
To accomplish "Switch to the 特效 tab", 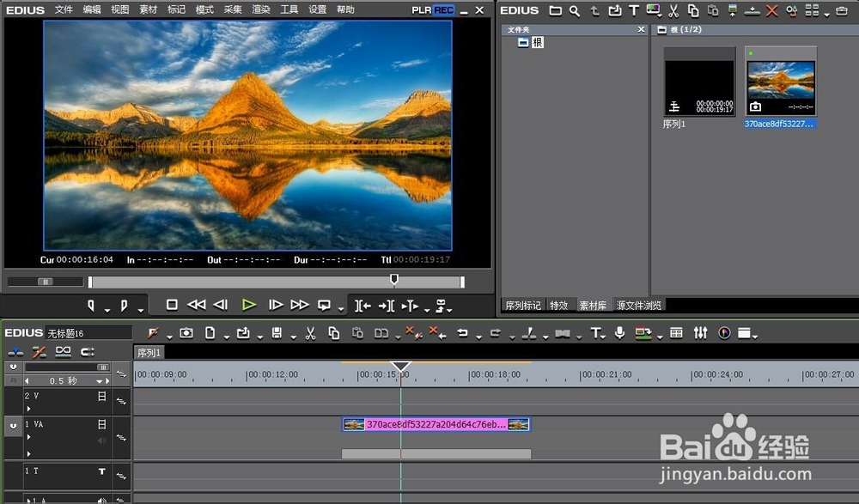I will tap(559, 305).
